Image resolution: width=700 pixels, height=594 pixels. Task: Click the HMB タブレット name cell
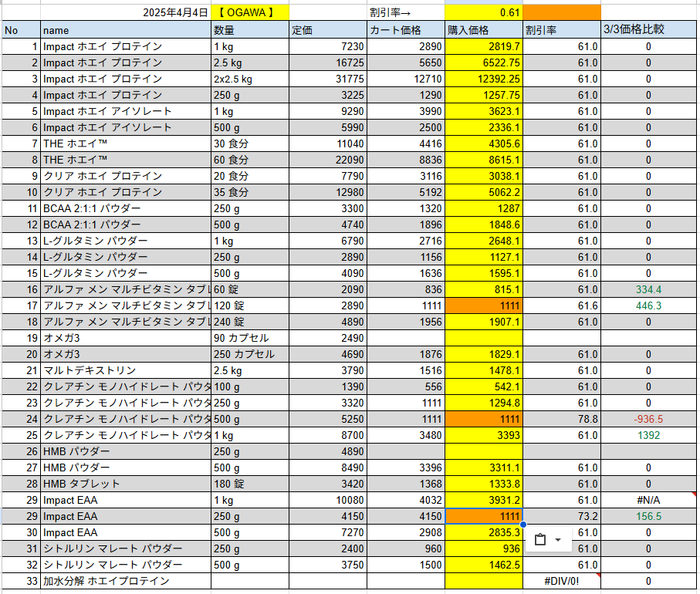coord(126,484)
